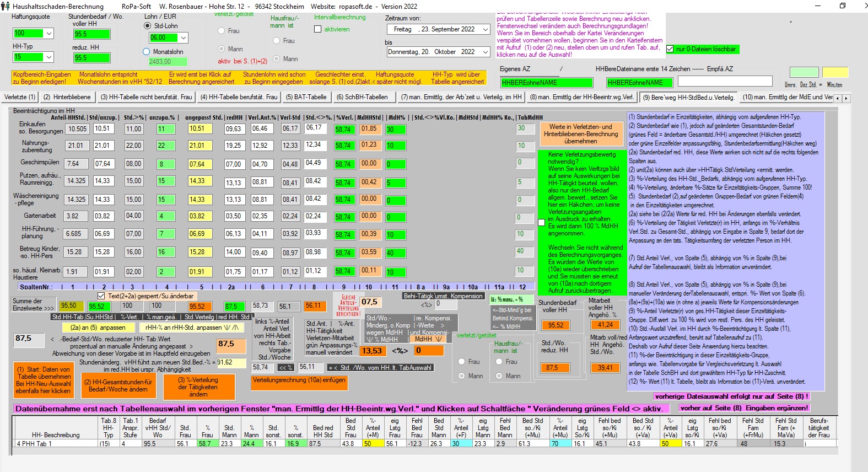Image resolution: width=868 pixels, height=472 pixels.
Task: Enable the Intervallberechnung 'aktivieren' checkbox
Action: [x=317, y=29]
